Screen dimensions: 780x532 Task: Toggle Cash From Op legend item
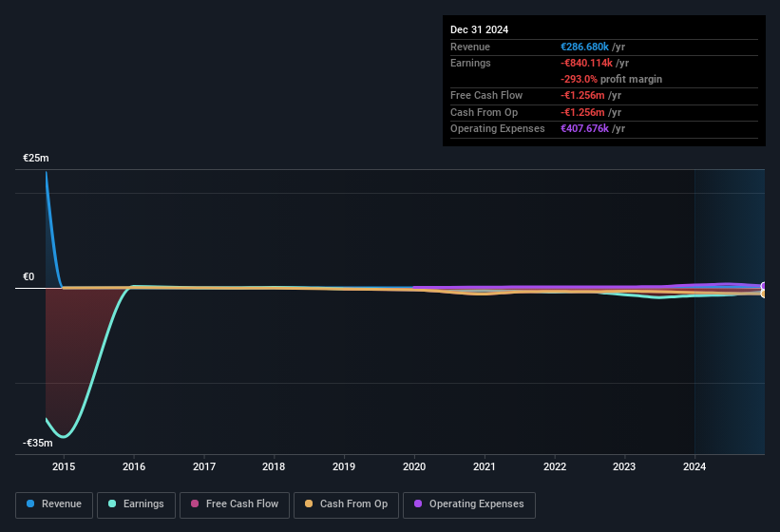tap(346, 504)
